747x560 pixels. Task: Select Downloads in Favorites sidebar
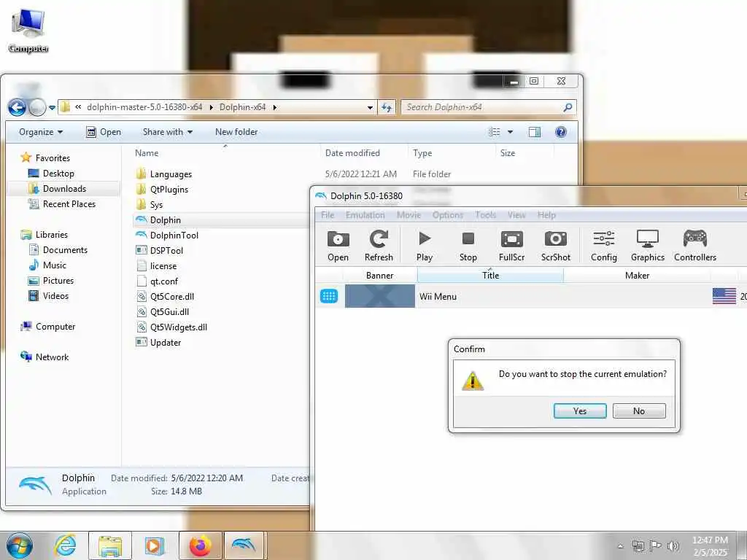click(x=64, y=189)
